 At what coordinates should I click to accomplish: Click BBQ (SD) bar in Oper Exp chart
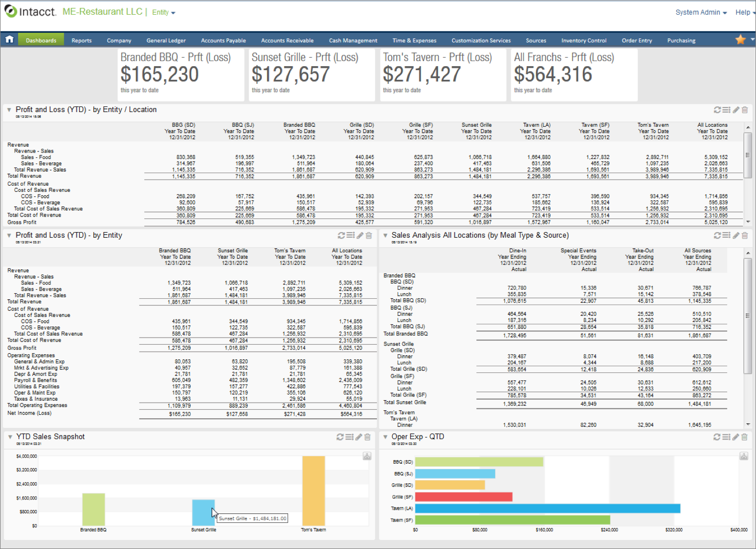coord(479,462)
